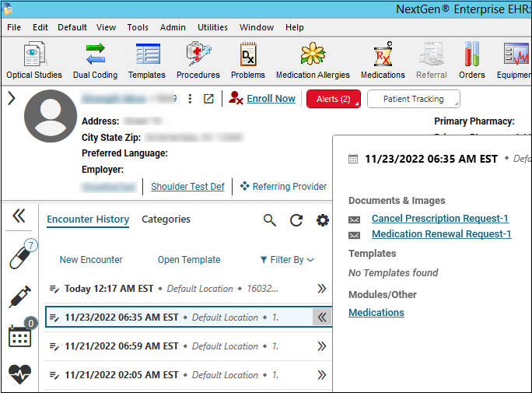The height and width of the screenshot is (393, 532).
Task: Click envelope icon beside Medication Renewal Request-1
Action: tap(354, 235)
